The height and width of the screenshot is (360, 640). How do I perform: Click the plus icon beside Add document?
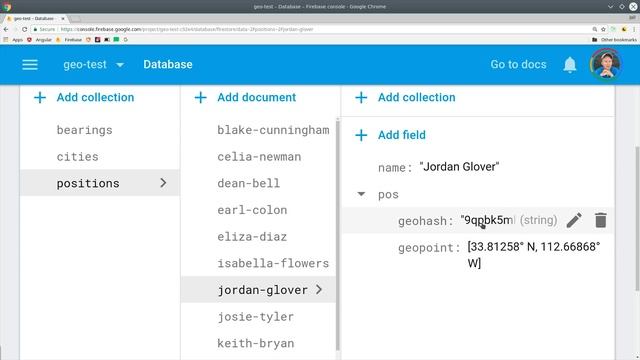point(200,98)
